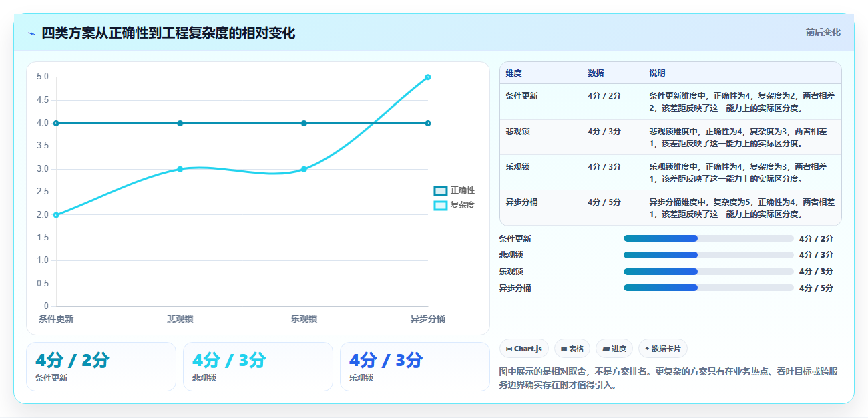Click the 条件更新 progress bar
Viewport: 868px width, 418px height.
point(708,238)
